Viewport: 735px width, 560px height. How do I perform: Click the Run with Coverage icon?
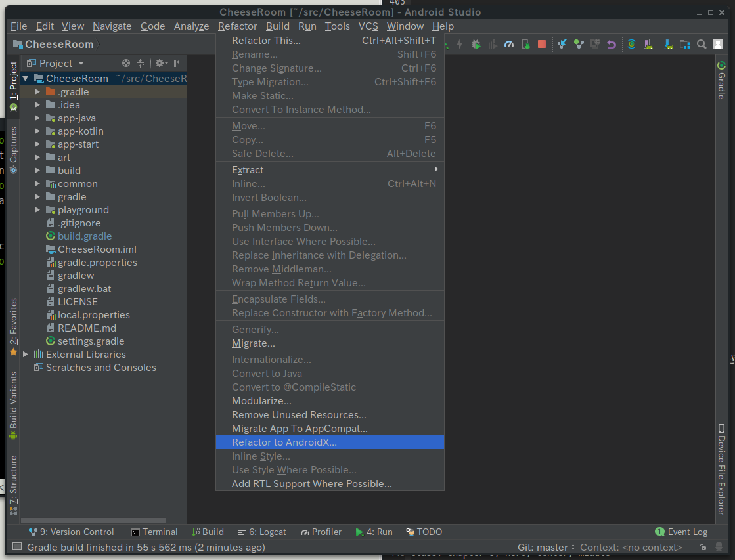pyautogui.click(x=492, y=44)
